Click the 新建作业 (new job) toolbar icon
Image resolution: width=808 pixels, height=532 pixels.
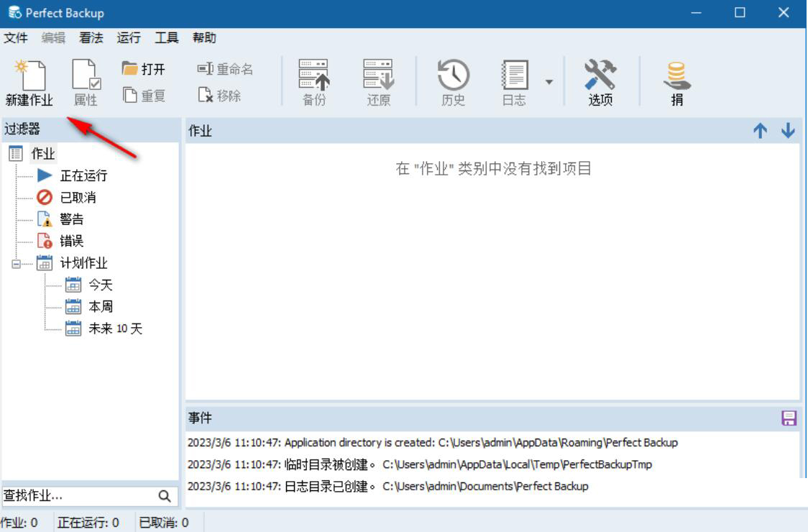coord(29,83)
